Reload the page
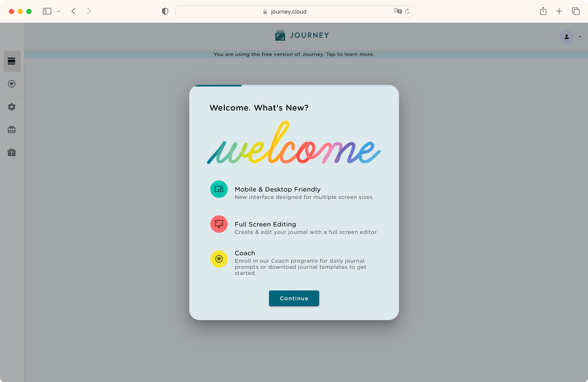588x382 pixels. pos(408,11)
